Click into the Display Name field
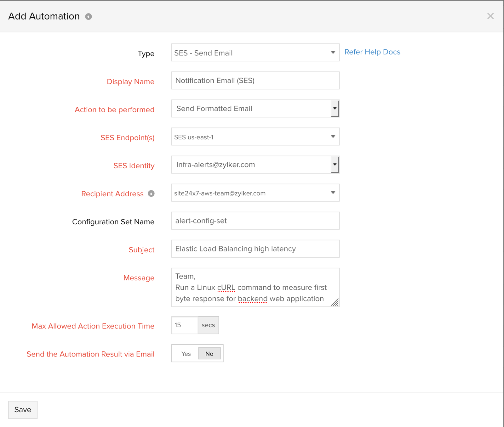Image resolution: width=504 pixels, height=427 pixels. [255, 81]
